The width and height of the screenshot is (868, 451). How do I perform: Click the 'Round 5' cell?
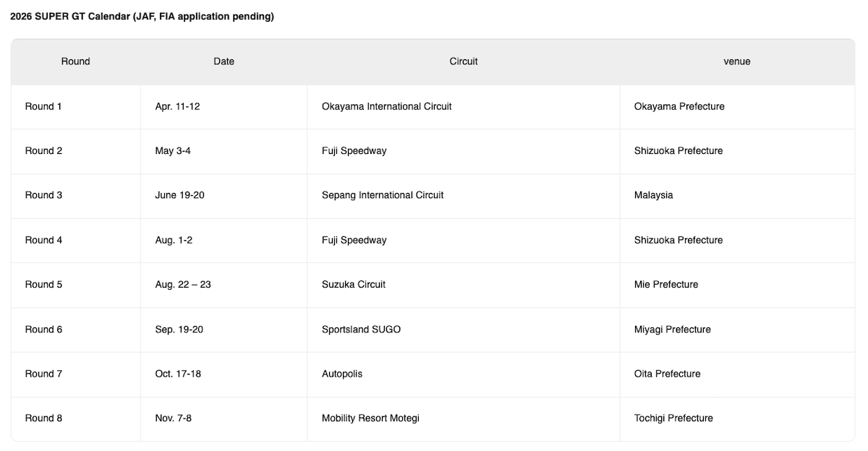75,285
